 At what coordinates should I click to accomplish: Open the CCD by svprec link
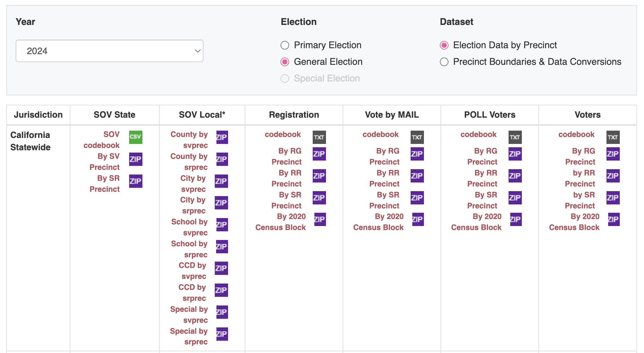(x=193, y=271)
